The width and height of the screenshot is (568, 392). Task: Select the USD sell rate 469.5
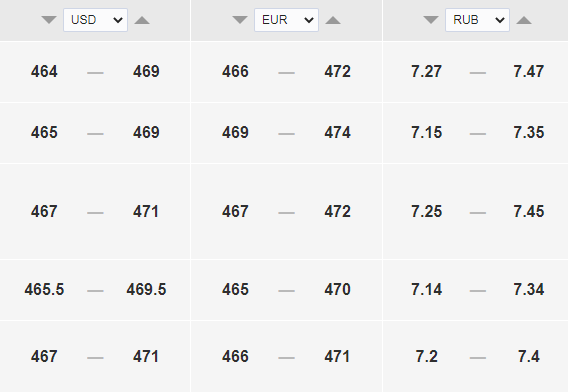146,289
